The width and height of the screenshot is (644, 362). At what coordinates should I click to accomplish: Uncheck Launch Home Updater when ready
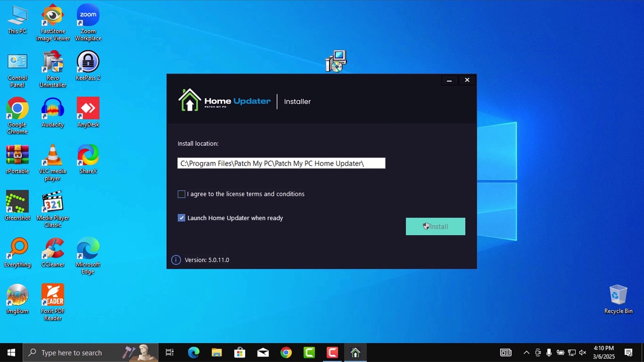182,218
